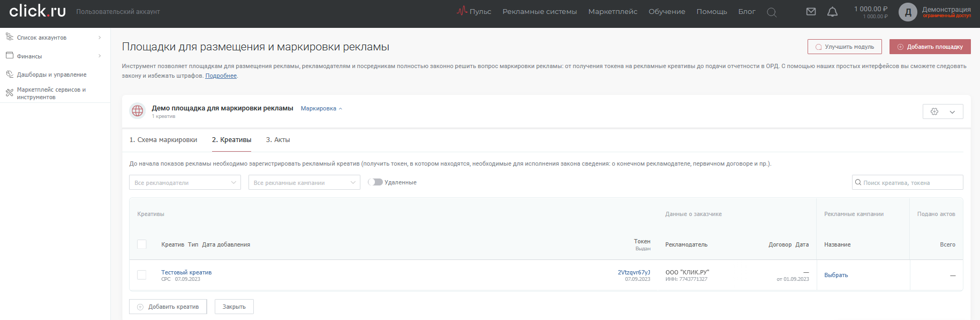Open the Все рекламодатели dropdown

point(185,183)
